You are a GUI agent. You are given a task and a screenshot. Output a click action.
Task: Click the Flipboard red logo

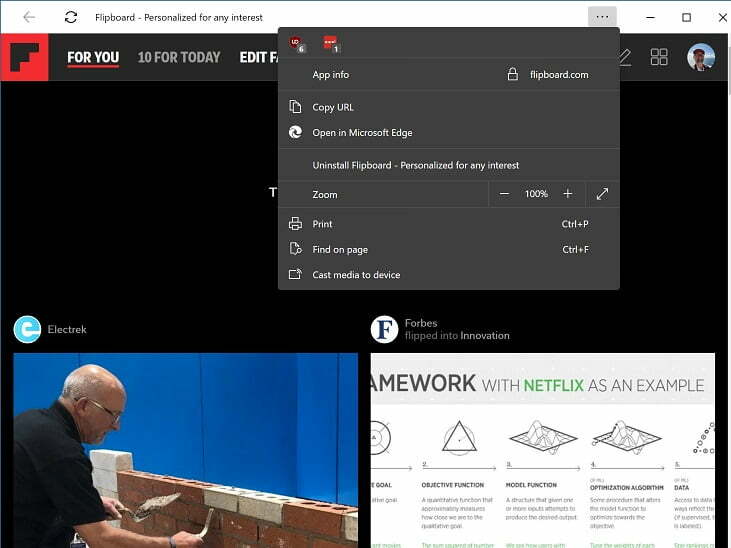(24, 57)
